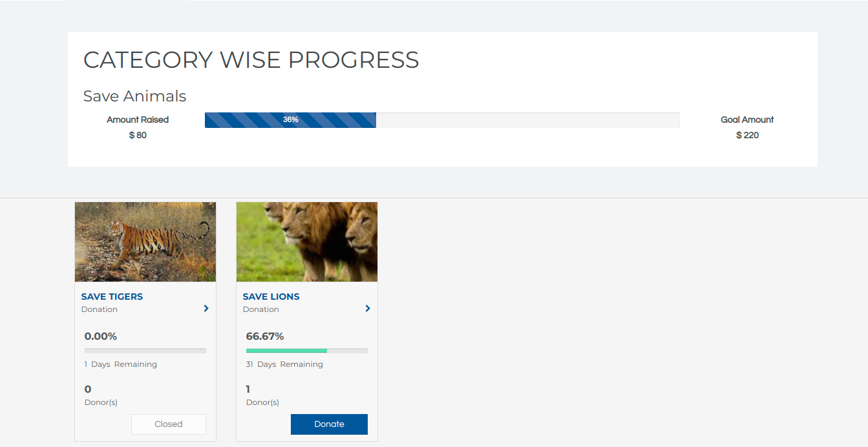
Task: Open the Save Tigers campaign title link
Action: pos(112,296)
